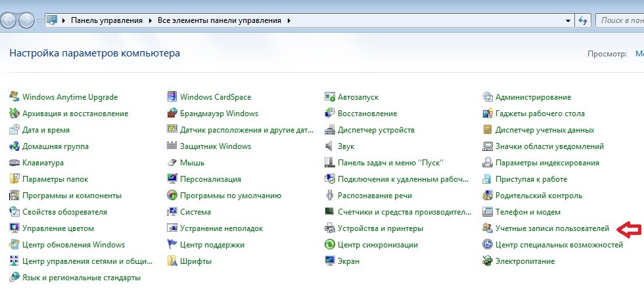Click the Control Panel icon in address bar
The image size is (644, 296).
pyautogui.click(x=52, y=20)
